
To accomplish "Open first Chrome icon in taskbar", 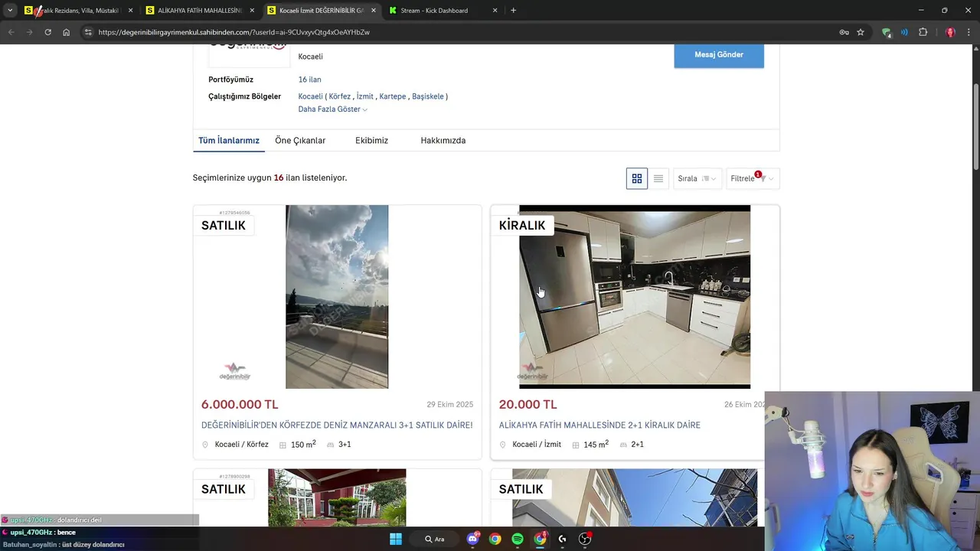I will [495, 539].
